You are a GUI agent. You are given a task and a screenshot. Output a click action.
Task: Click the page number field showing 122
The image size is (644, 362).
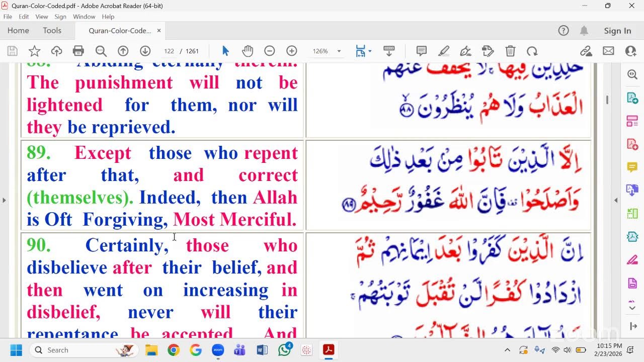[169, 51]
